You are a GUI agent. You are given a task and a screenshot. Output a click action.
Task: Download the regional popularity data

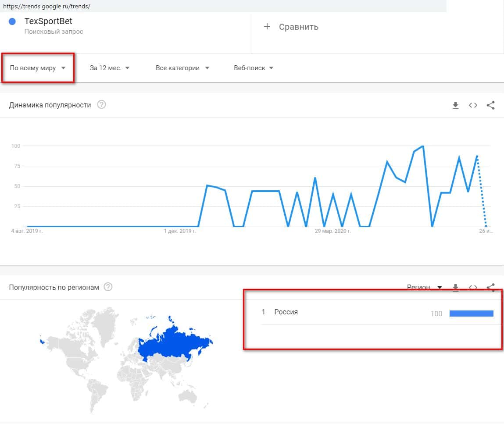455,288
